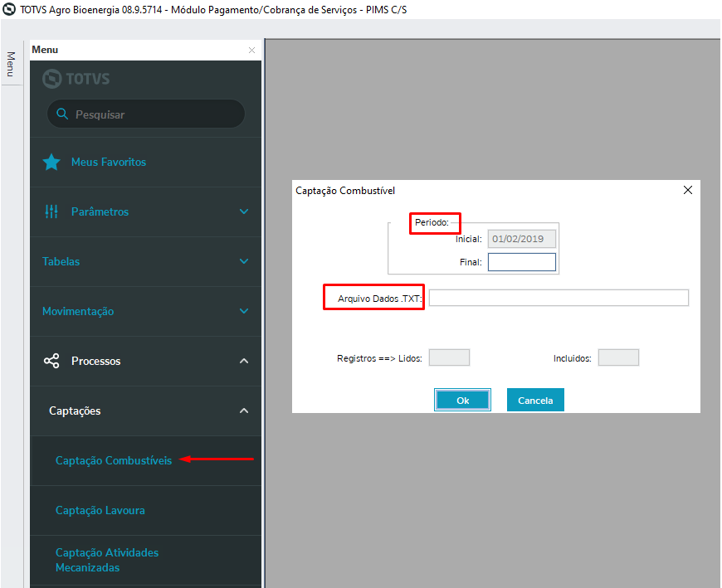Viewport: 722px width, 588px height.
Task: Click the star icon beside Meus Favoritos
Action: [x=51, y=162]
